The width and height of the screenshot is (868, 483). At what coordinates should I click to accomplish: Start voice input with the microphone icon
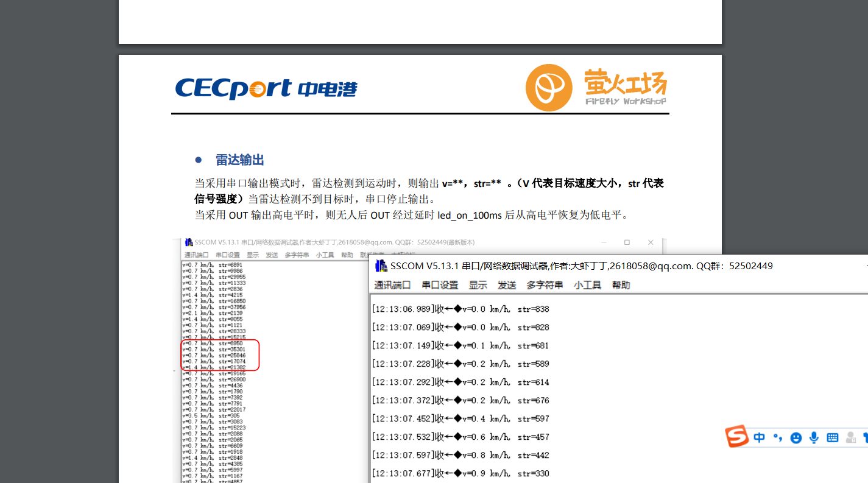[x=814, y=437]
